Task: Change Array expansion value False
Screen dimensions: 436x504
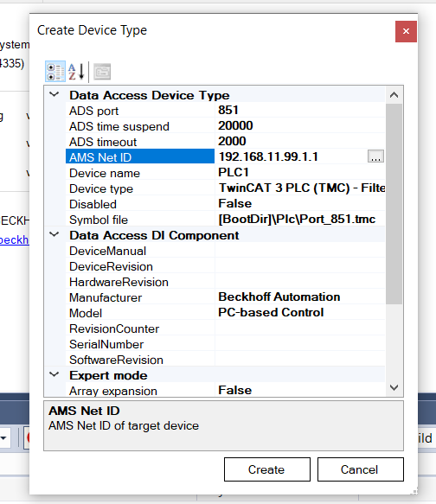Action: (299, 391)
